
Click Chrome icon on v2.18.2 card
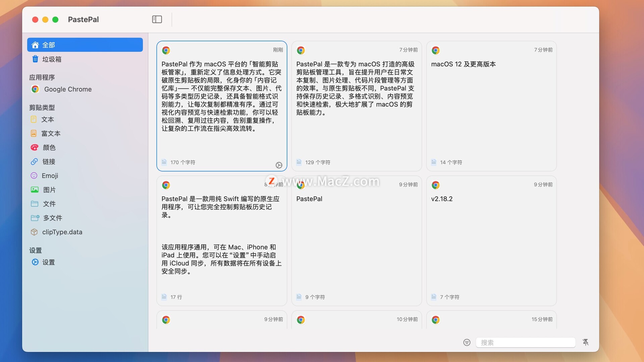436,185
